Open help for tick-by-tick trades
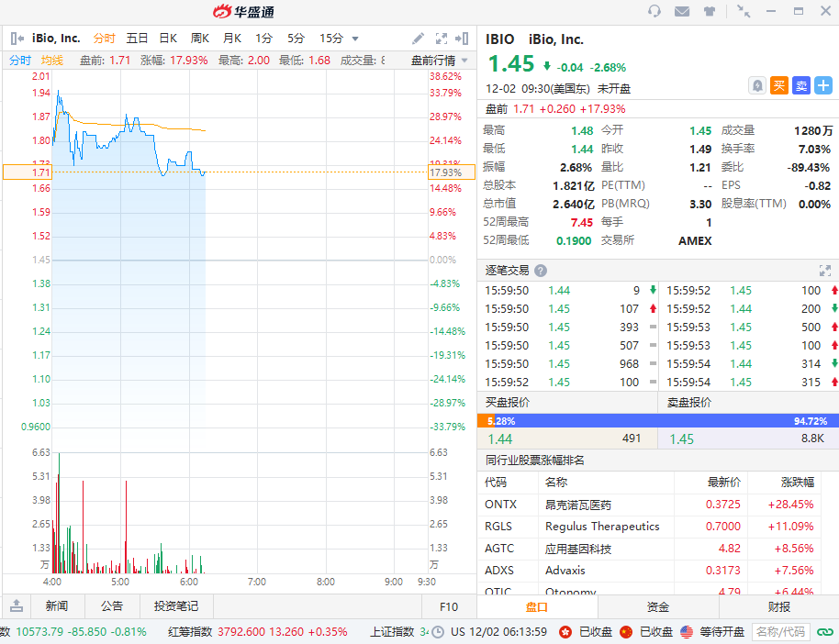Viewport: 839px width, 644px height. [x=541, y=271]
